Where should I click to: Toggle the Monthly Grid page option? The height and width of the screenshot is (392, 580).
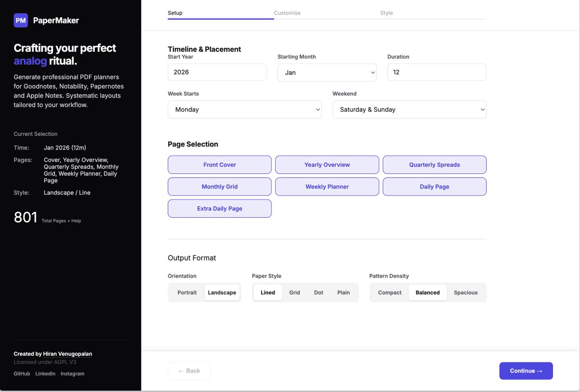[219, 187]
